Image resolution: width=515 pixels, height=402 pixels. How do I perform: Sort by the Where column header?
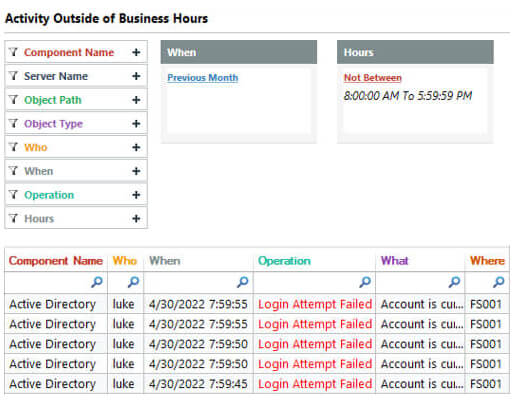487,261
